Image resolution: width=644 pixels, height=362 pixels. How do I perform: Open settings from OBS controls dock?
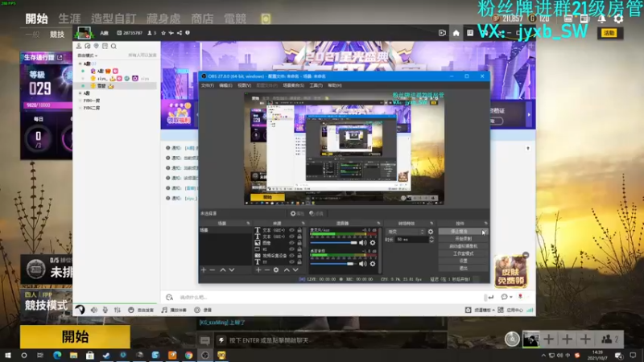point(463,261)
